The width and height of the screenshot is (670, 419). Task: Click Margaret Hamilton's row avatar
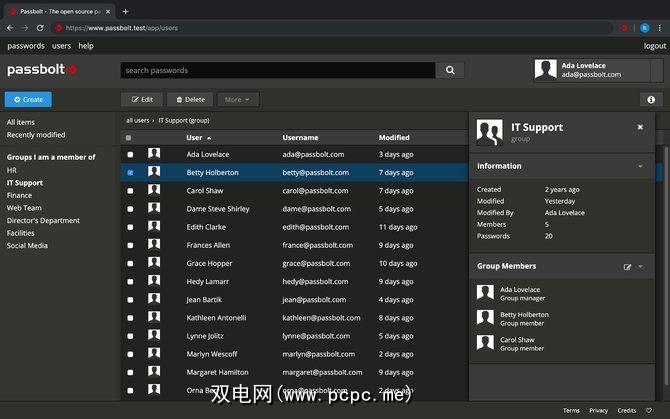tap(154, 371)
